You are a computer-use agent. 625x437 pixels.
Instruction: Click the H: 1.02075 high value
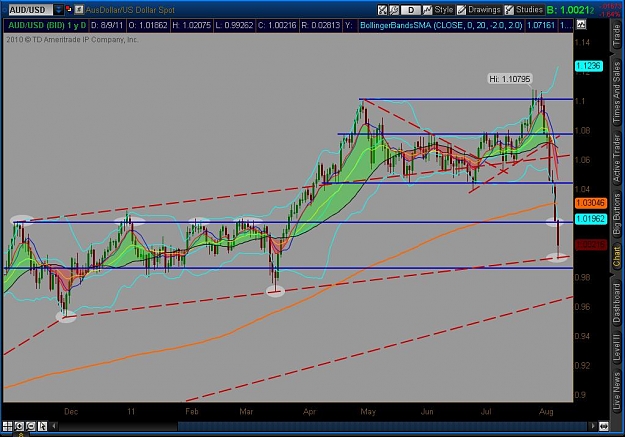click(x=191, y=26)
